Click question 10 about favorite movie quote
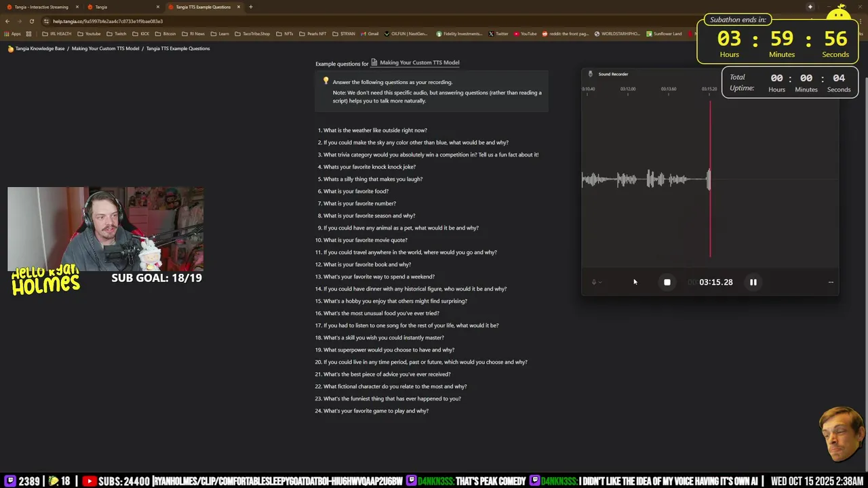This screenshot has width=868, height=488. click(x=366, y=240)
